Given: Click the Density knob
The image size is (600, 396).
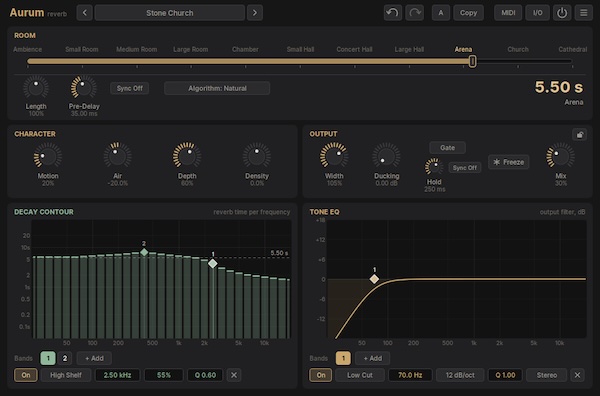Looking at the screenshot, I should click(x=257, y=155).
